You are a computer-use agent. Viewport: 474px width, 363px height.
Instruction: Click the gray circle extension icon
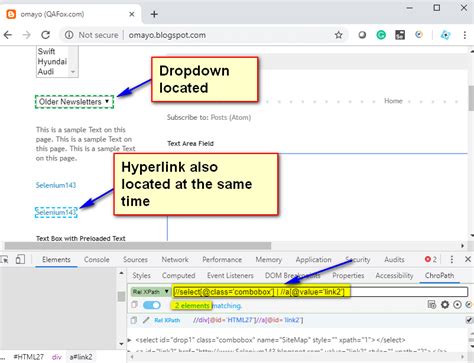[x=362, y=35]
